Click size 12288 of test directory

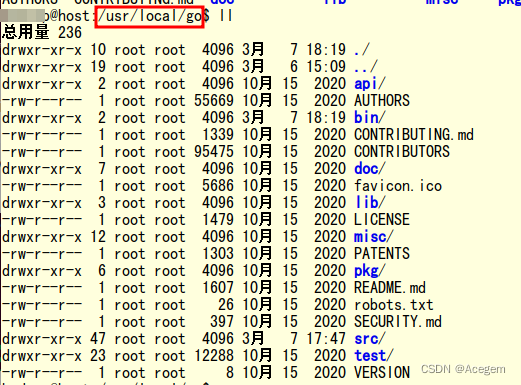coord(214,356)
